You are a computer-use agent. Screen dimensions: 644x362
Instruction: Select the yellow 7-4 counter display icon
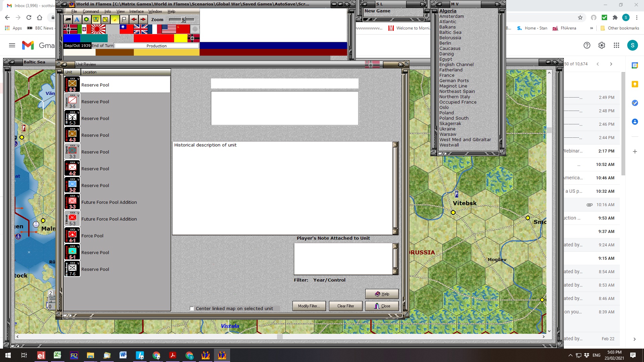click(x=105, y=19)
